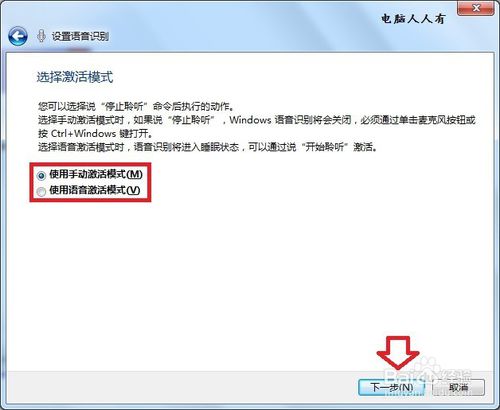The height and width of the screenshot is (410, 500).
Task: Click the microphone icon beside the wizard title
Action: [41, 36]
